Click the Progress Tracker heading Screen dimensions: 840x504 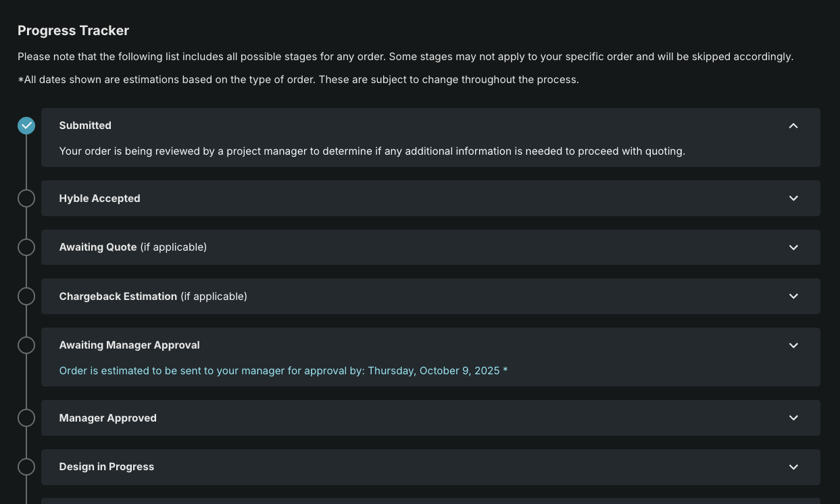click(73, 30)
